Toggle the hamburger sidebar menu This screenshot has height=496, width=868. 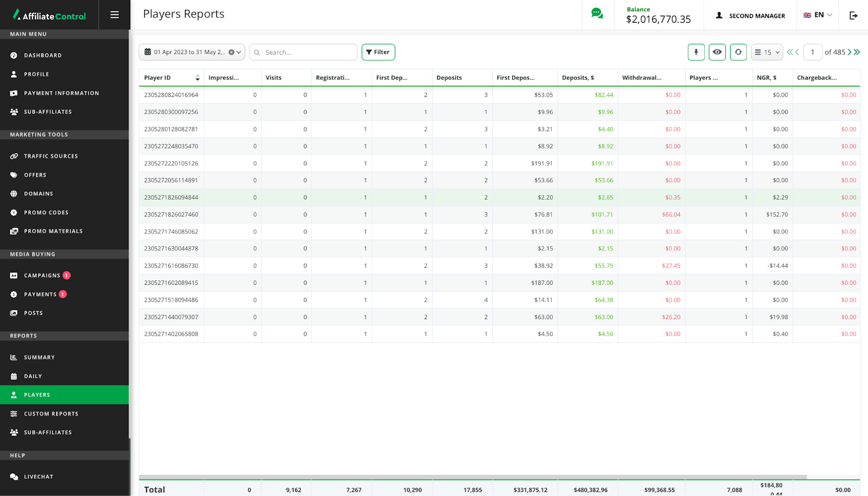[x=114, y=15]
